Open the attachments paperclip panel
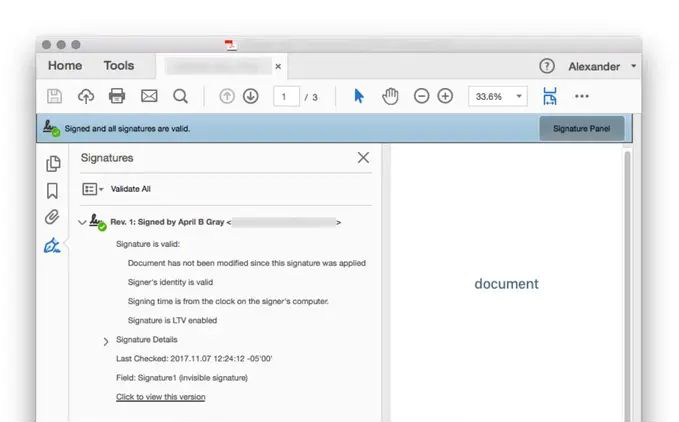 click(53, 218)
